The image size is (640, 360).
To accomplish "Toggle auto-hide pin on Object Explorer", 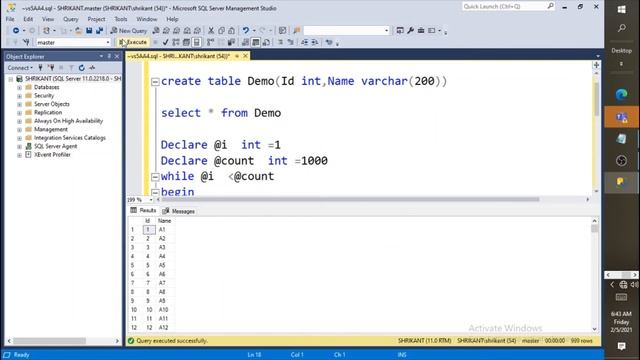I will click(109, 56).
